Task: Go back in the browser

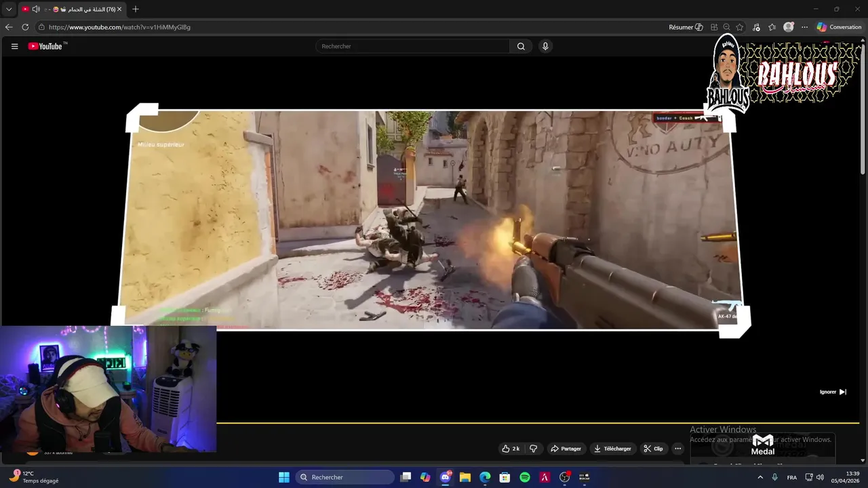Action: [9, 27]
